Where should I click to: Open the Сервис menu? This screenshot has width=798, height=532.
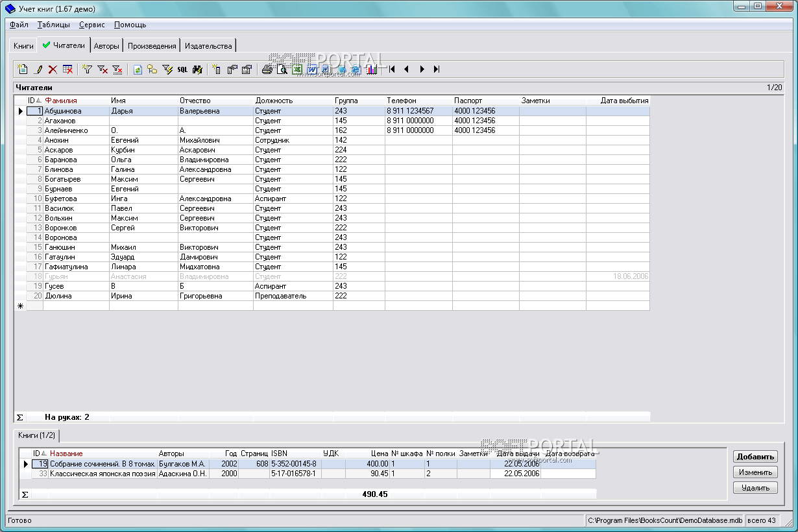92,25
